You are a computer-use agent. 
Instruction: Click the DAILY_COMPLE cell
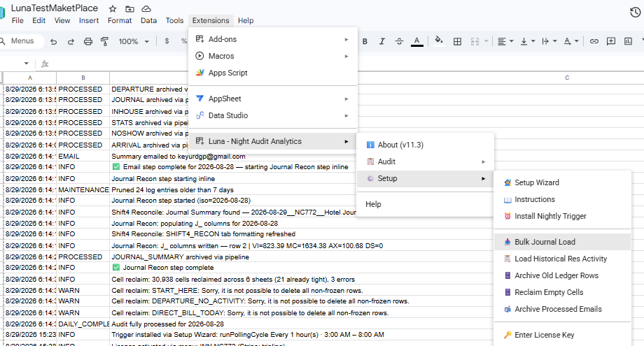(x=83, y=324)
